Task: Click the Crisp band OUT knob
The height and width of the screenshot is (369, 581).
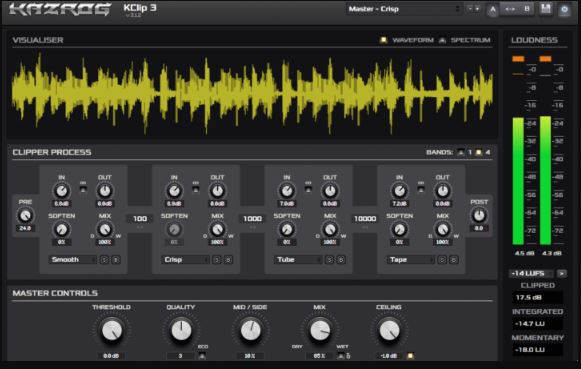Action: 218,191
